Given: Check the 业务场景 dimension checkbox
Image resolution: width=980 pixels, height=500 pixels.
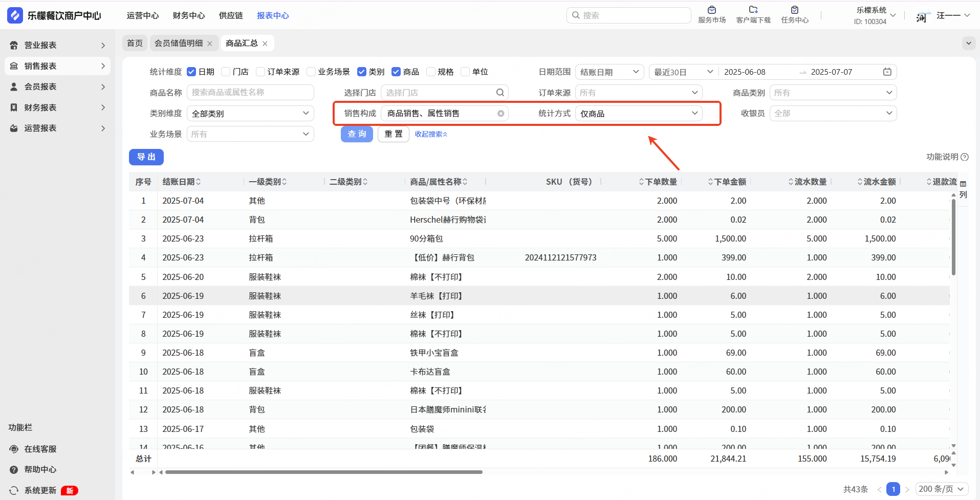Looking at the screenshot, I should pos(311,72).
